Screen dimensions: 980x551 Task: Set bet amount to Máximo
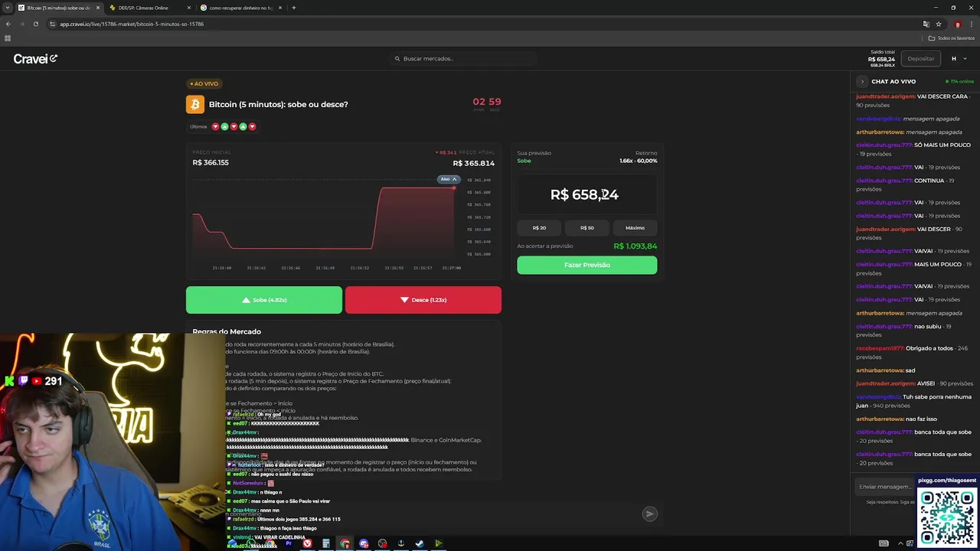tap(635, 227)
